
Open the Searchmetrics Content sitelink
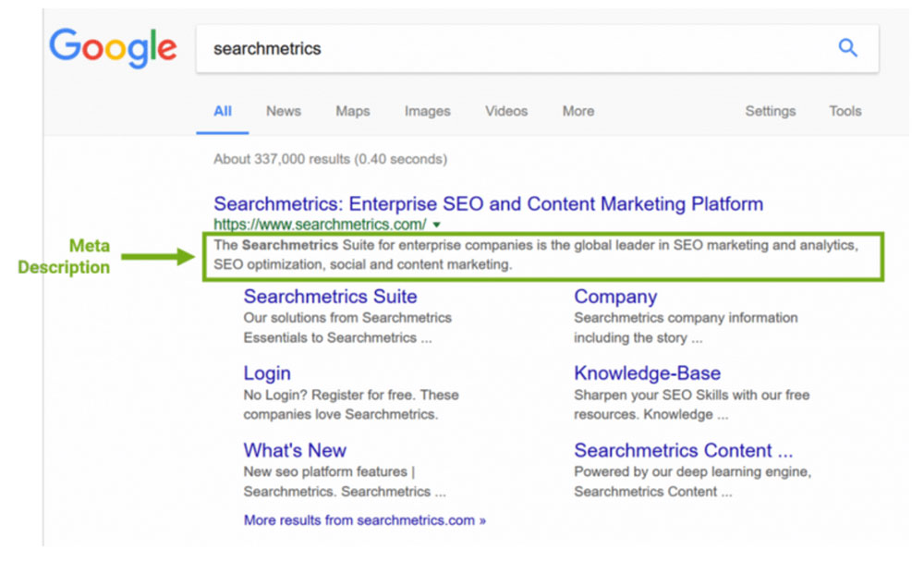tap(683, 450)
